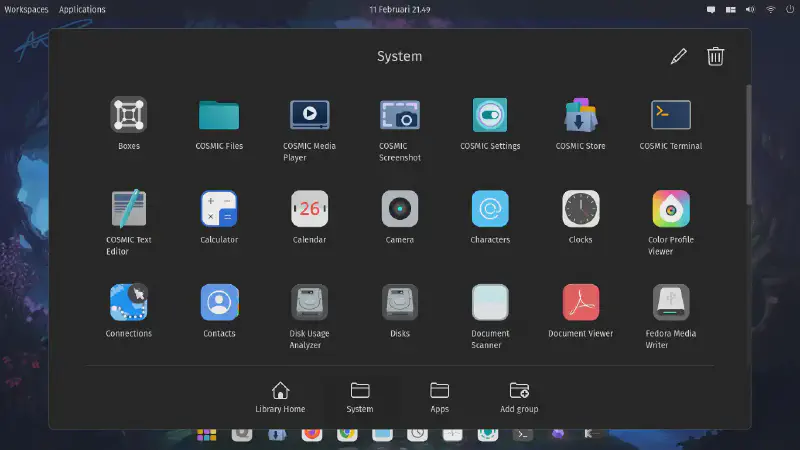
Task: Click the pencil icon to rename group
Action: (x=679, y=57)
